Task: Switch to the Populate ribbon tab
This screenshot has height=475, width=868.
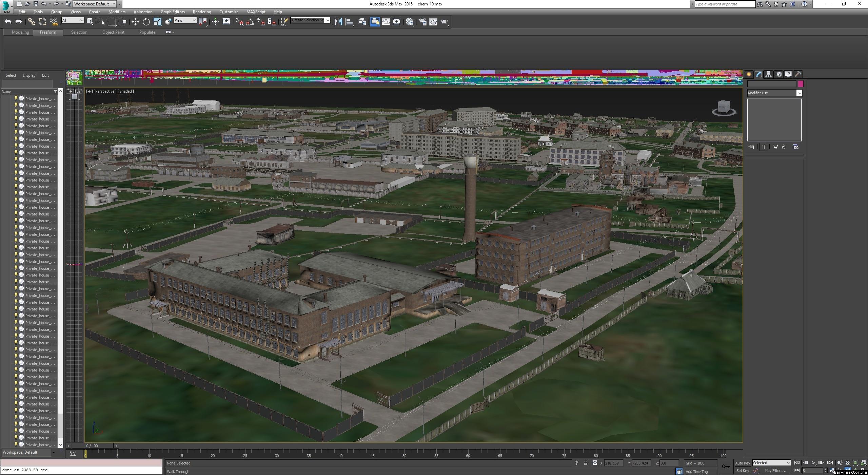Action: tap(147, 32)
